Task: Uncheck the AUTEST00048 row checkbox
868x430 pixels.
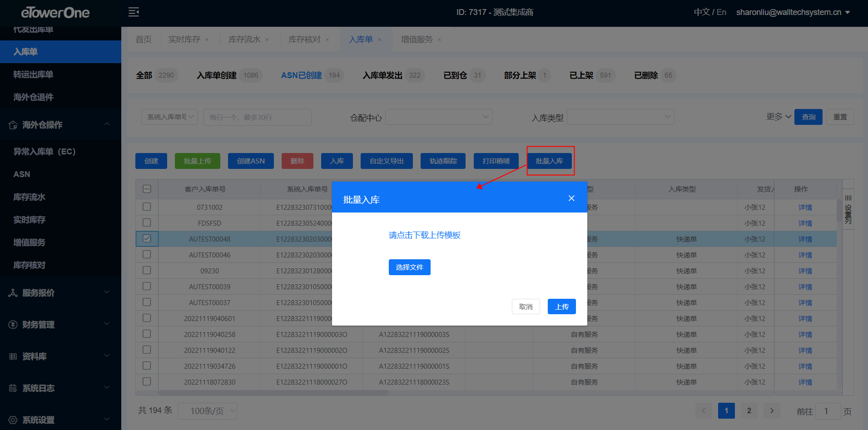Action: pos(147,238)
